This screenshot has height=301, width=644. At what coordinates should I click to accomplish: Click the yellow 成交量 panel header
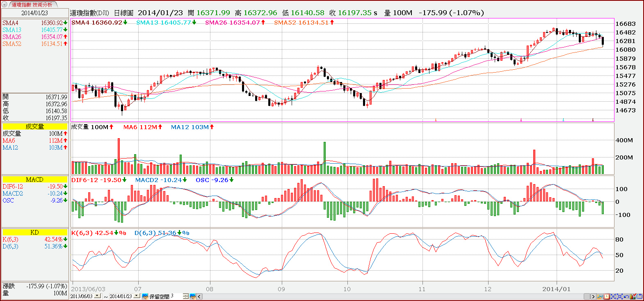tap(35, 127)
